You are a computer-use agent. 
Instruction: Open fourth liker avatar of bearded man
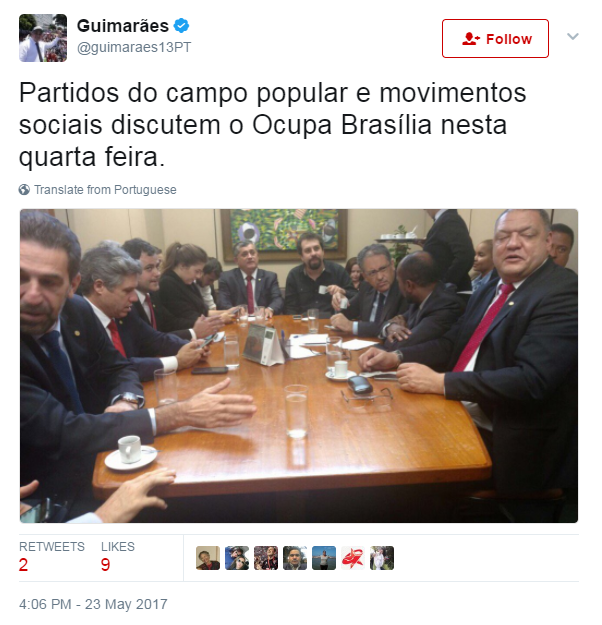[x=295, y=558]
